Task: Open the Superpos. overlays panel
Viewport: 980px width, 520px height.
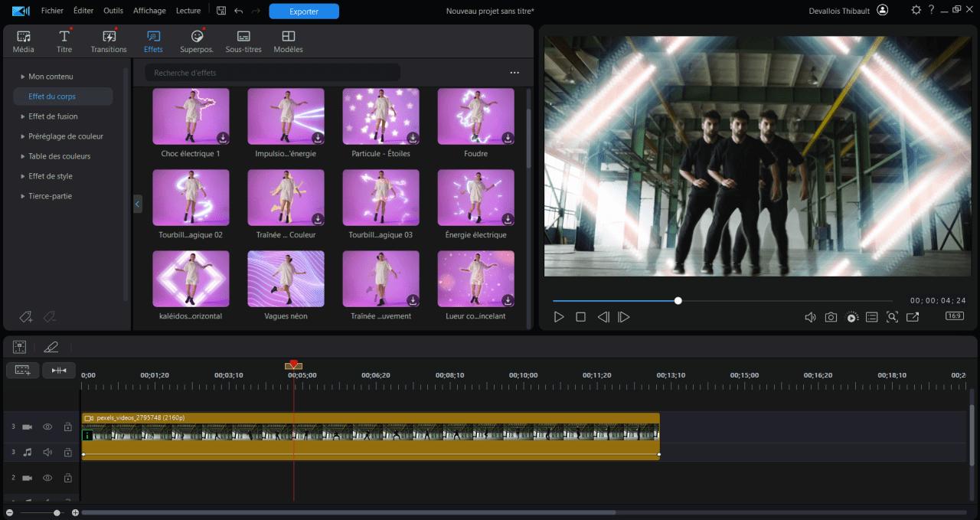Action: pyautogui.click(x=196, y=41)
